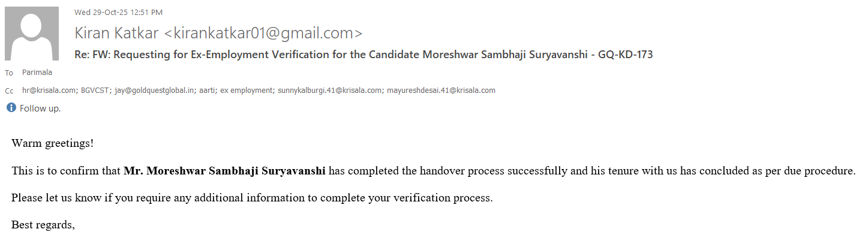
Task: Click the Follow up flag text
Action: tap(40, 109)
